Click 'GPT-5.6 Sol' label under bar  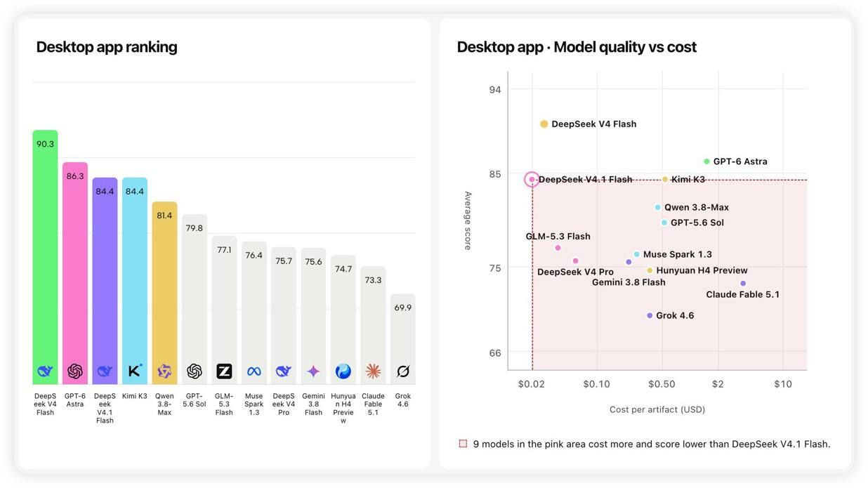pyautogui.click(x=195, y=400)
